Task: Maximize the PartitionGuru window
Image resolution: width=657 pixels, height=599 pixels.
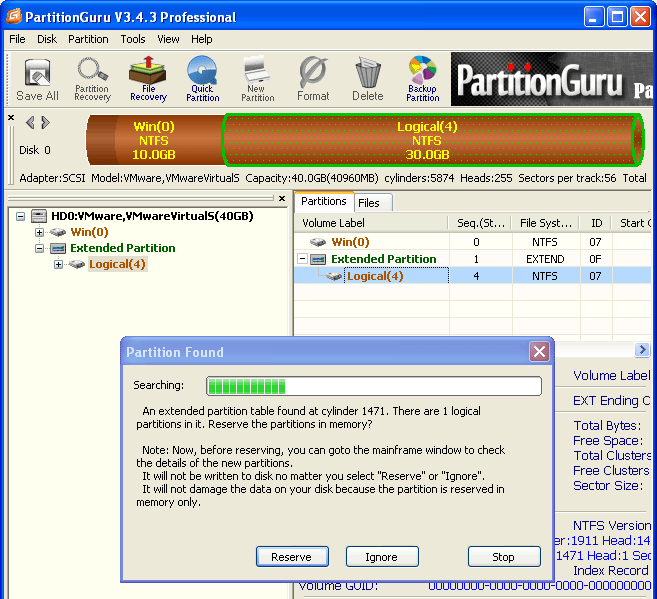Action: click(x=617, y=16)
